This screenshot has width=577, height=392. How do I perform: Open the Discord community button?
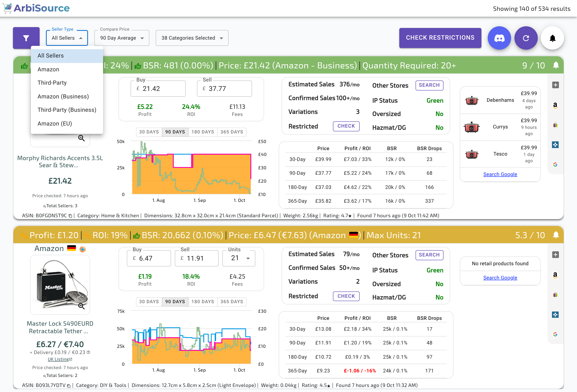499,38
